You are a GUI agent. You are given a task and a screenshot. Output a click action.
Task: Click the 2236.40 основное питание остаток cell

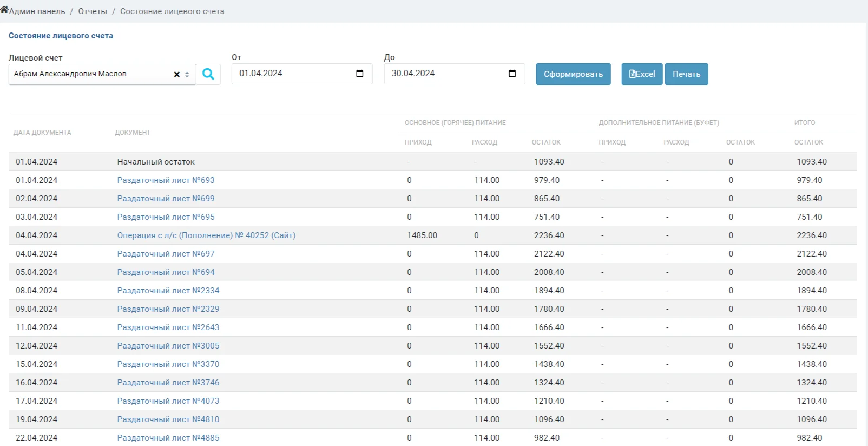[549, 235]
